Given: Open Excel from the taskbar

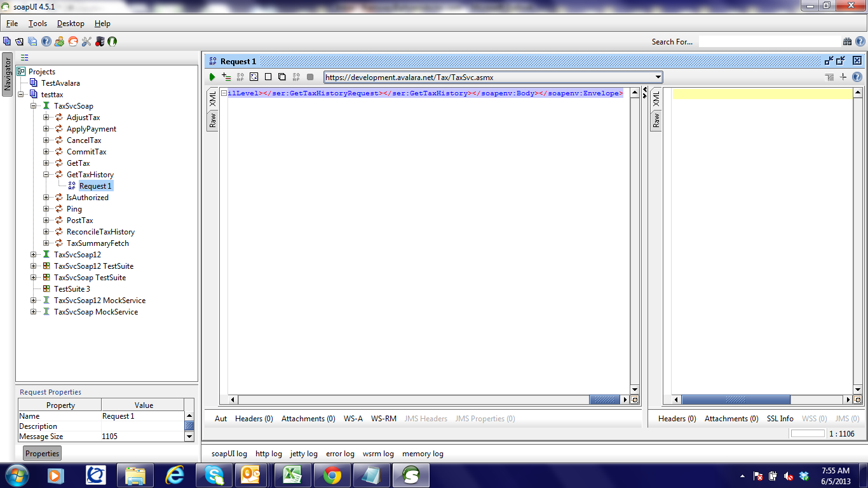Looking at the screenshot, I should [x=292, y=475].
